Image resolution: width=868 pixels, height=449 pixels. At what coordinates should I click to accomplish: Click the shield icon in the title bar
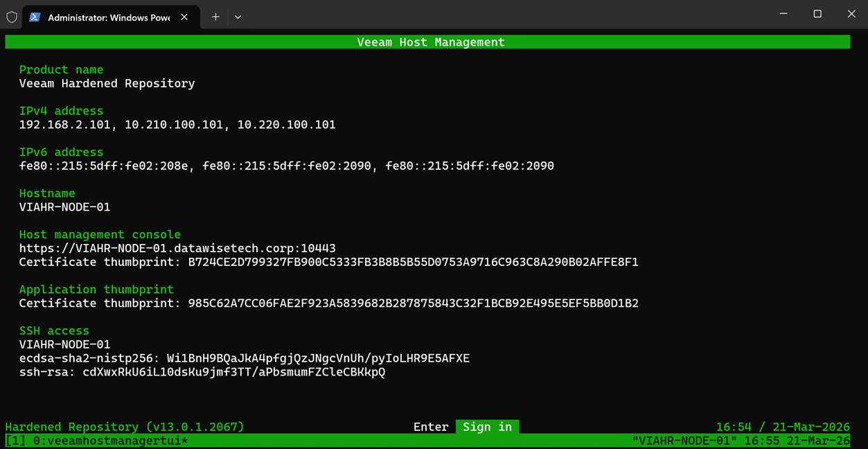tap(12, 17)
